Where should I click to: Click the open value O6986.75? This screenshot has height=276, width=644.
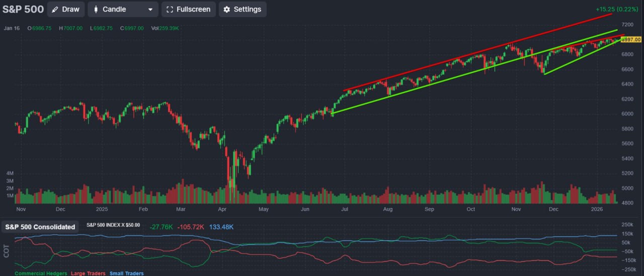pos(39,28)
